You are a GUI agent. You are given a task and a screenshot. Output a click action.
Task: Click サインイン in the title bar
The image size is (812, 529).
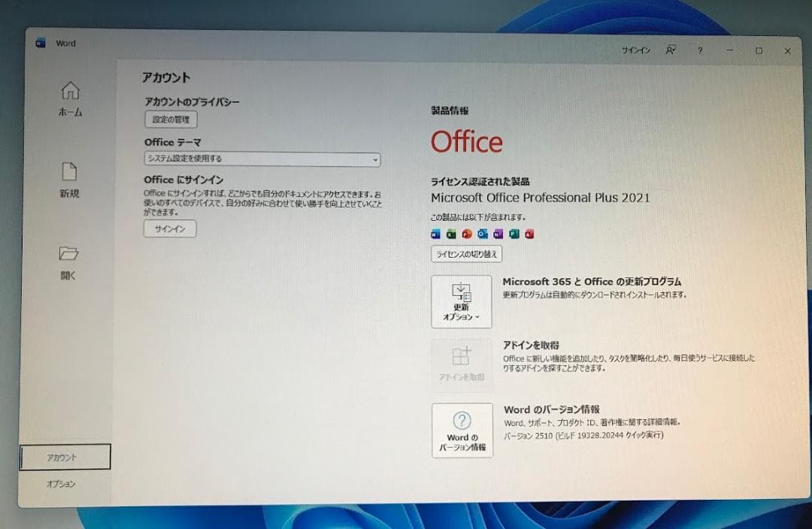pos(635,50)
